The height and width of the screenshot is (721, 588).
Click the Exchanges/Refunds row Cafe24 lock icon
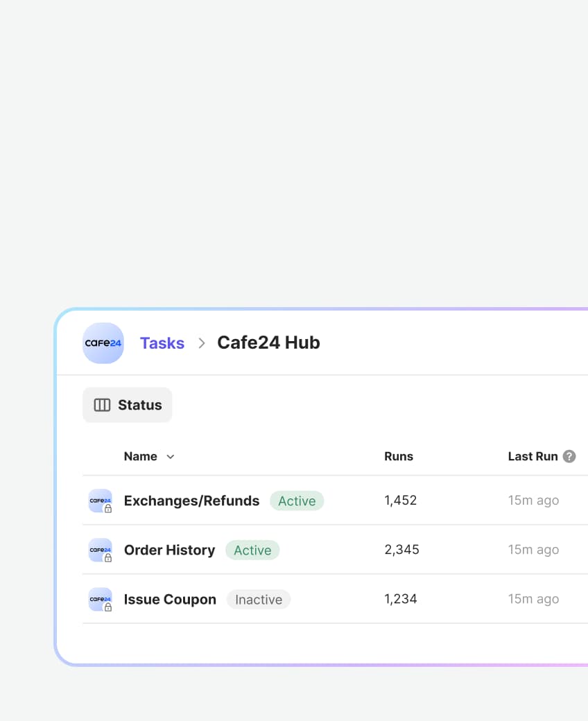coord(101,501)
